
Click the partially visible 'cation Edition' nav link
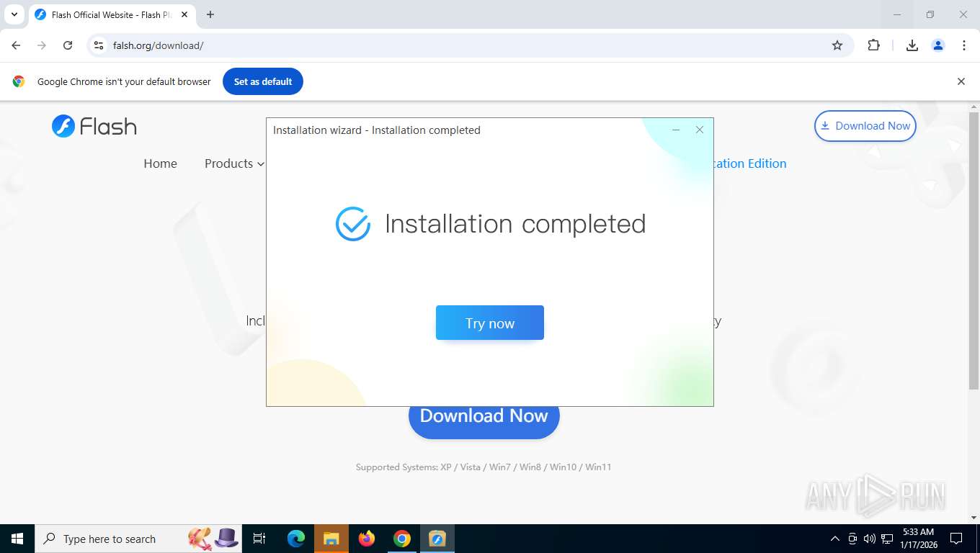(x=750, y=163)
